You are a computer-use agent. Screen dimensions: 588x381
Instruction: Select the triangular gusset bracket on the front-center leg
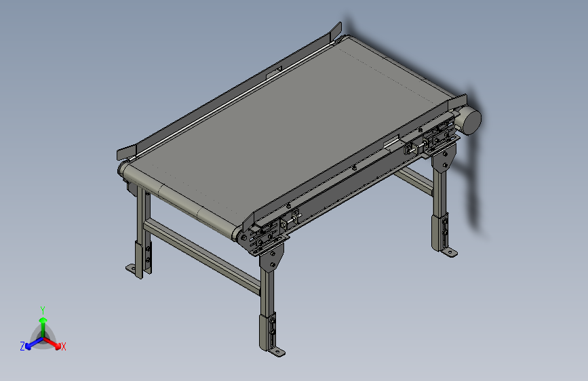pos(271,259)
